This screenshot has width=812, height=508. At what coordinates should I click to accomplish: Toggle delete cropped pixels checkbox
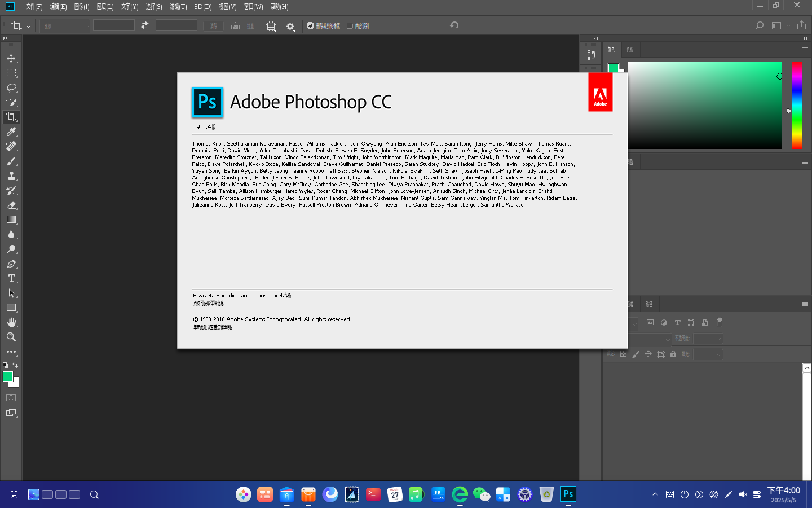(x=310, y=25)
